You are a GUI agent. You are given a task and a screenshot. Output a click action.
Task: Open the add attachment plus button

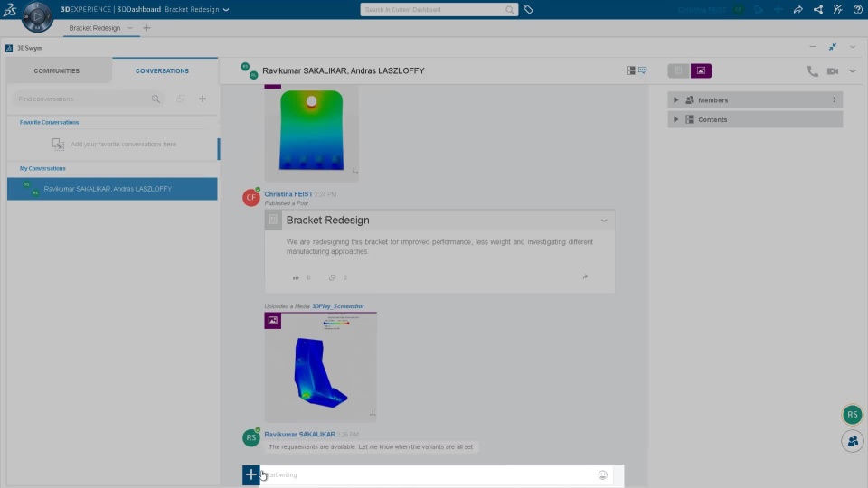pos(250,474)
